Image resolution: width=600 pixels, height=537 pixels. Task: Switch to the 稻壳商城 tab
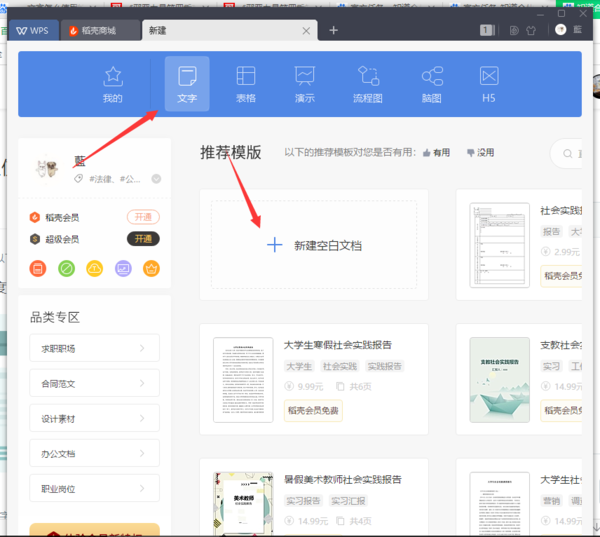pyautogui.click(x=100, y=31)
